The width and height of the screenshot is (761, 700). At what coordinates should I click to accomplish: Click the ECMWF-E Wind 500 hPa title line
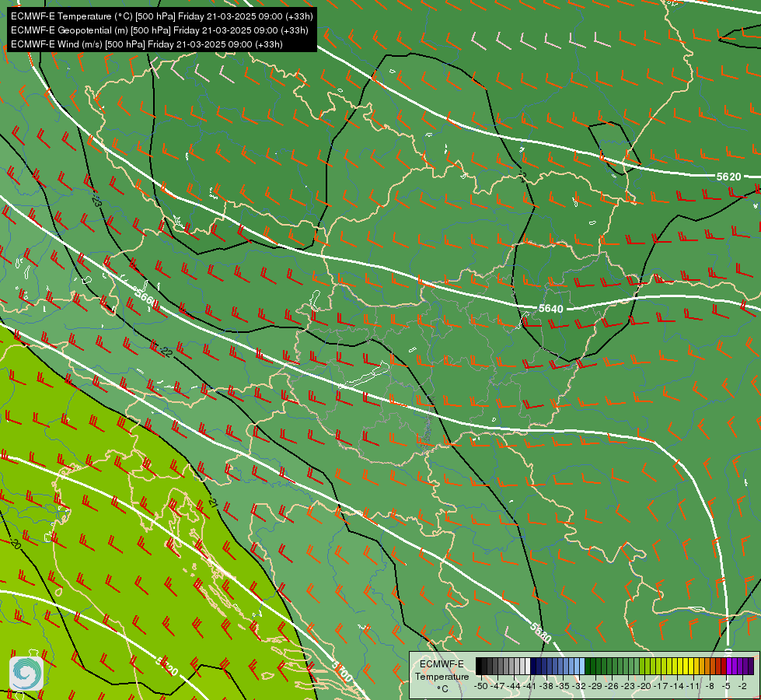tap(147, 44)
